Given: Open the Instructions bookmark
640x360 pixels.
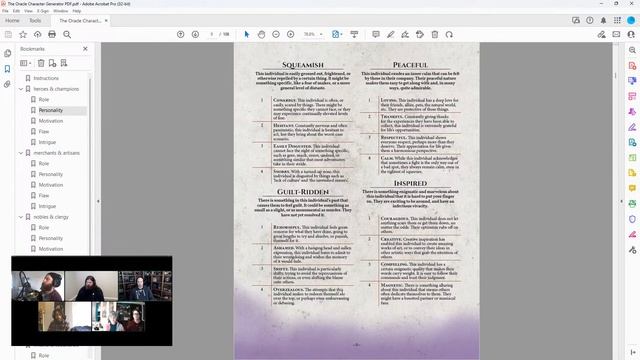Looking at the screenshot, I should click(46, 78).
